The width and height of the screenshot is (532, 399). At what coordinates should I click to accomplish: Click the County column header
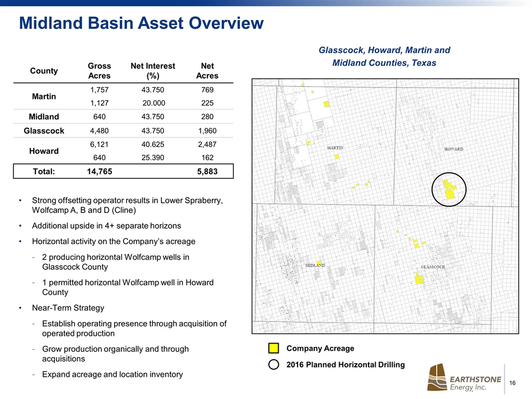coord(44,70)
